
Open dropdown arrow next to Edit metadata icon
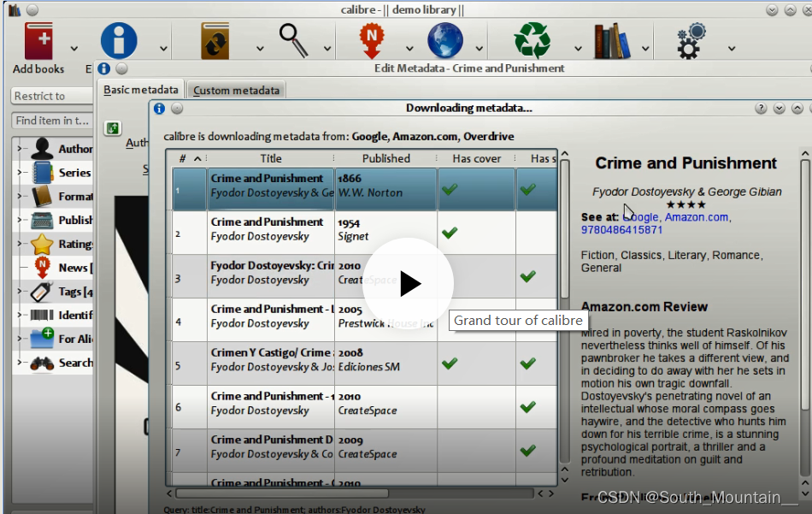[x=163, y=49]
